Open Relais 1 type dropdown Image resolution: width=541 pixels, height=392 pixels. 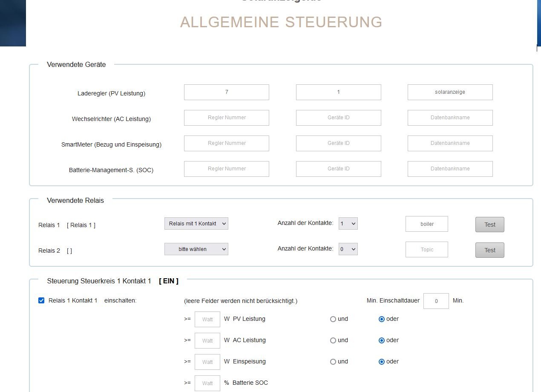(x=196, y=224)
